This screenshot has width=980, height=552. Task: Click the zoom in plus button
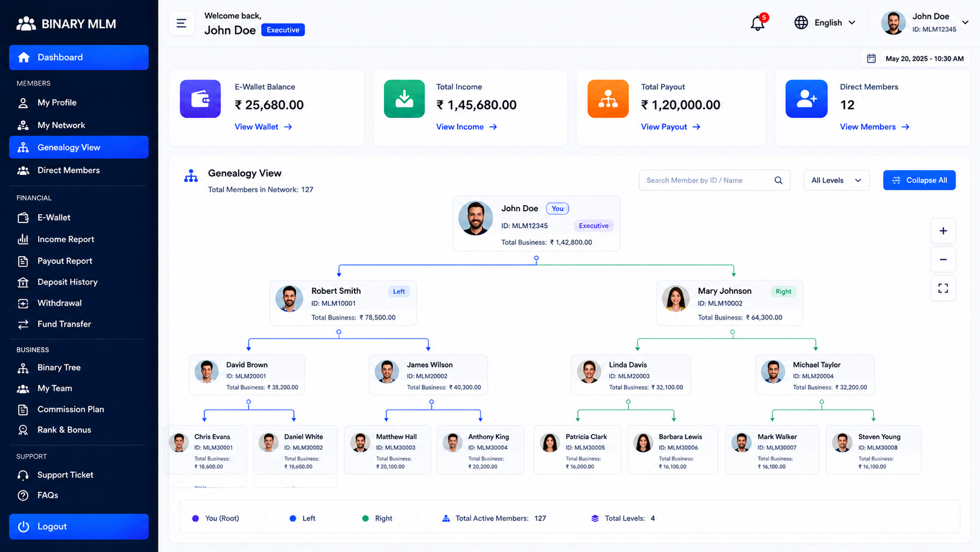tap(943, 231)
